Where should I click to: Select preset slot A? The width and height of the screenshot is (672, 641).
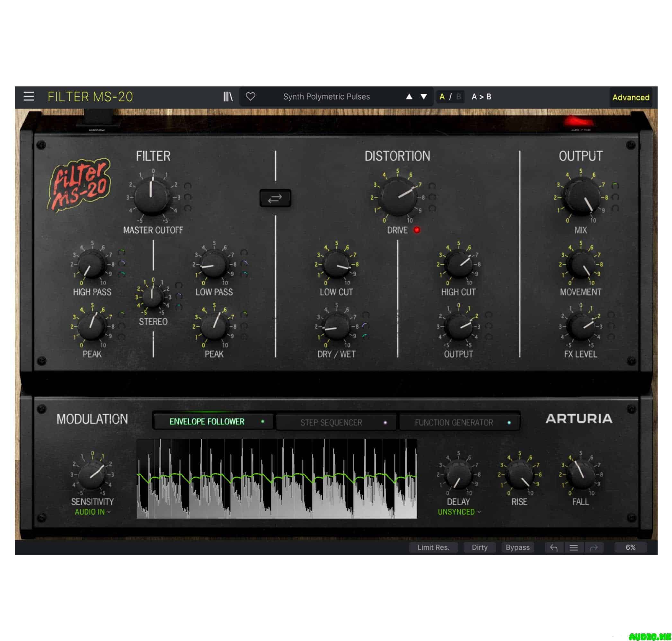pos(442,97)
